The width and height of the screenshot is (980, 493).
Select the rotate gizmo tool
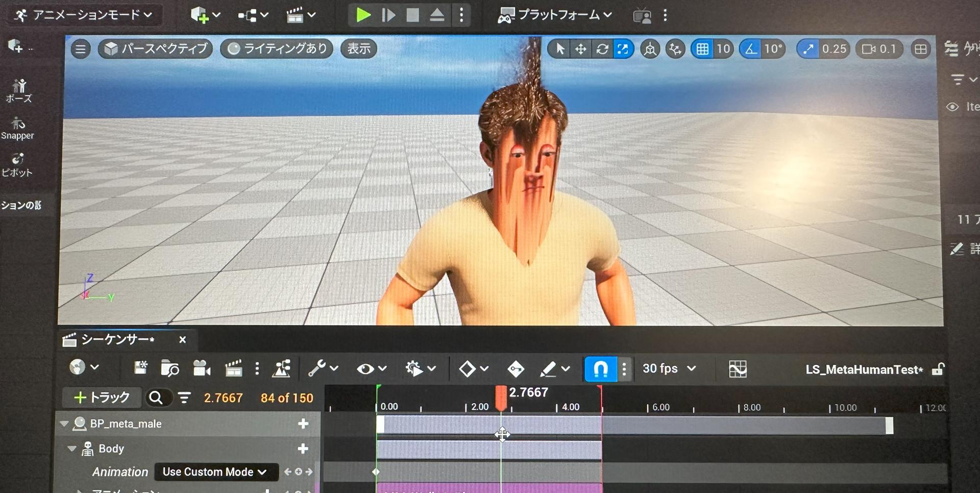(x=602, y=49)
